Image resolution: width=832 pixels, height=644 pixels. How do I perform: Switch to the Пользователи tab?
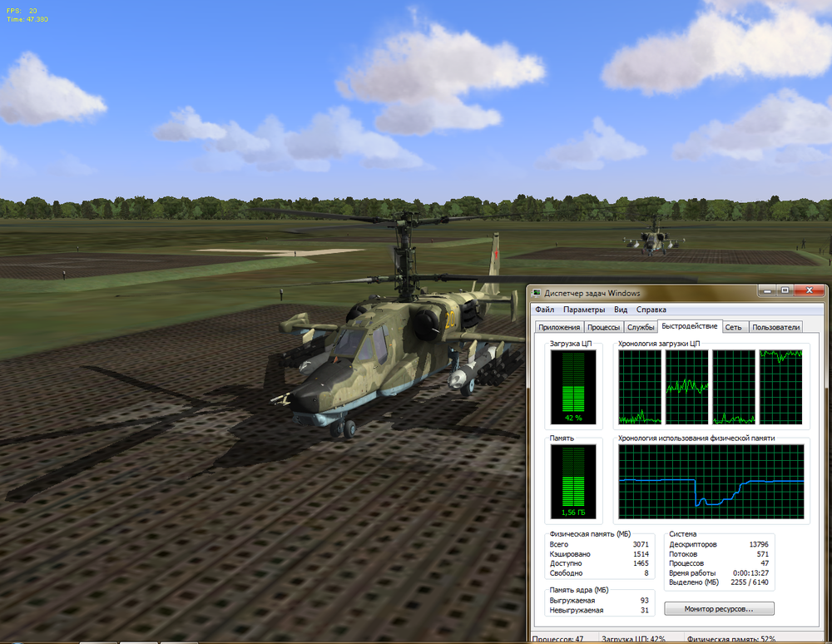tap(775, 327)
